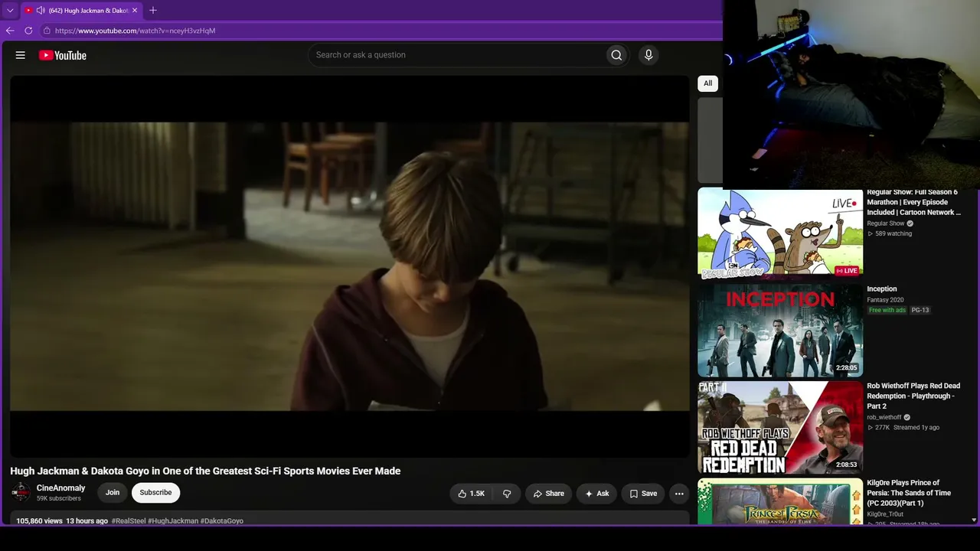The height and width of the screenshot is (551, 980).
Task: Click the '59K subscribers' text
Action: pos(59,499)
